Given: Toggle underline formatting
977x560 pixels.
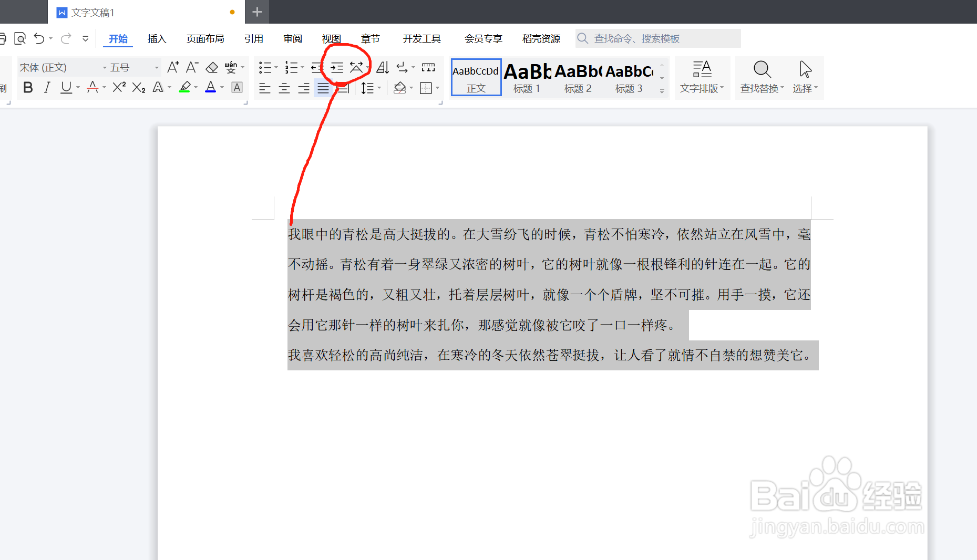Looking at the screenshot, I should [x=66, y=88].
